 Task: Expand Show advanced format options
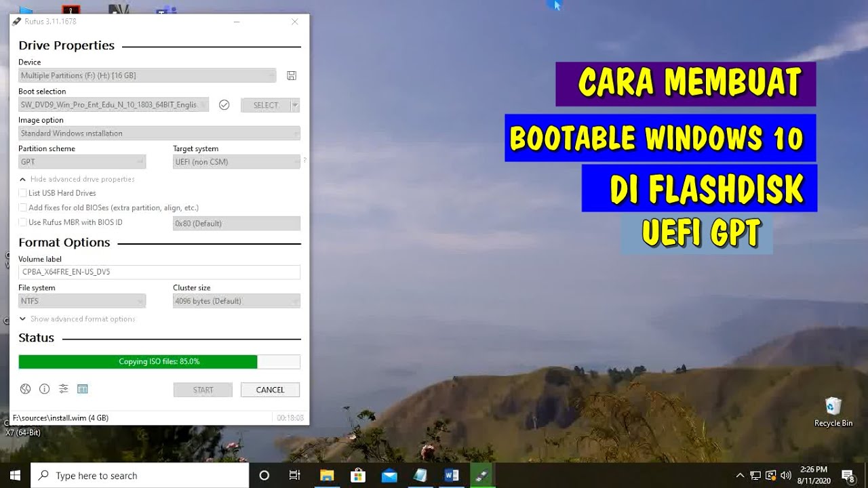click(77, 319)
